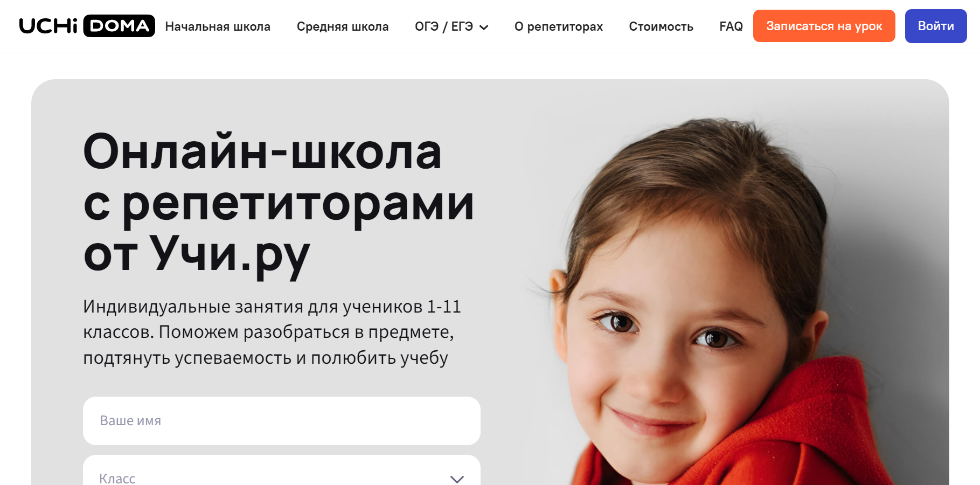The image size is (980, 485).
Task: Click the с репетиторами headline line
Action: point(279,204)
